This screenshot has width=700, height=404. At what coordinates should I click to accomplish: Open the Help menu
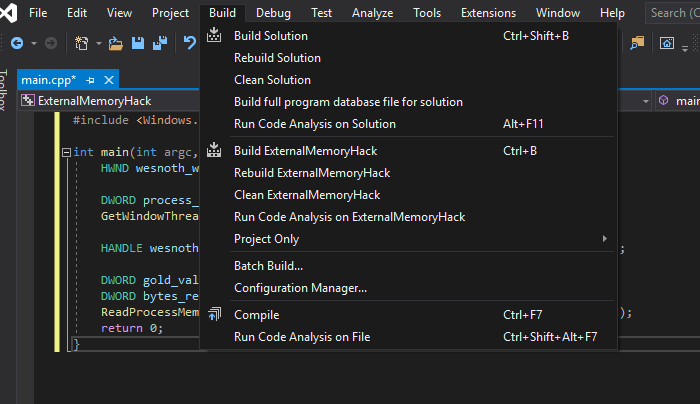pyautogui.click(x=612, y=13)
